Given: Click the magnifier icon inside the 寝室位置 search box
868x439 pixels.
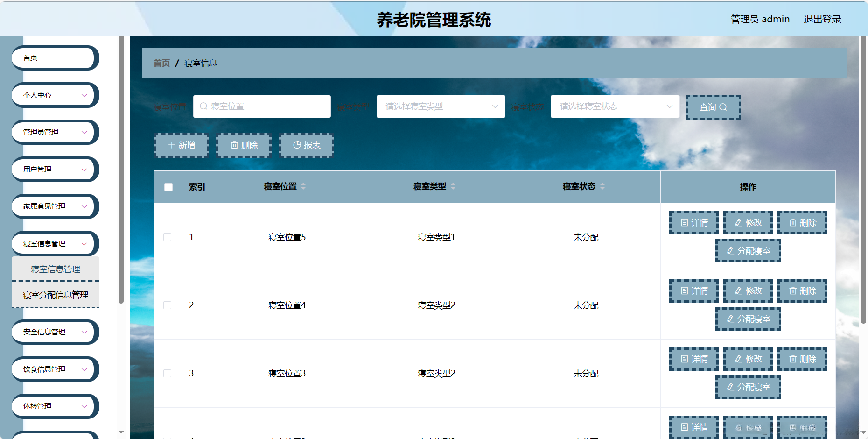Looking at the screenshot, I should (x=203, y=106).
